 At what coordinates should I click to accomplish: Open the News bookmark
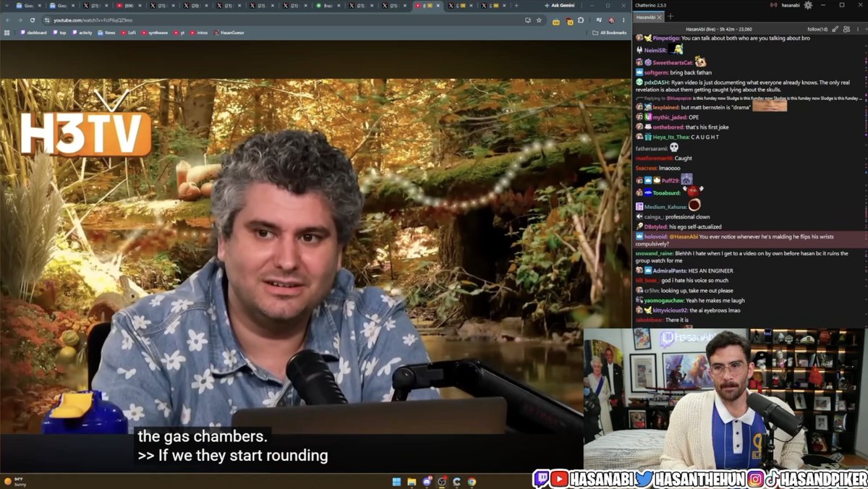pos(106,33)
